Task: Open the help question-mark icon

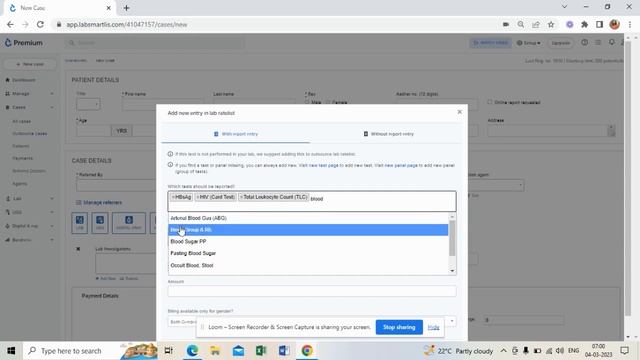Action: pyautogui.click(x=584, y=42)
